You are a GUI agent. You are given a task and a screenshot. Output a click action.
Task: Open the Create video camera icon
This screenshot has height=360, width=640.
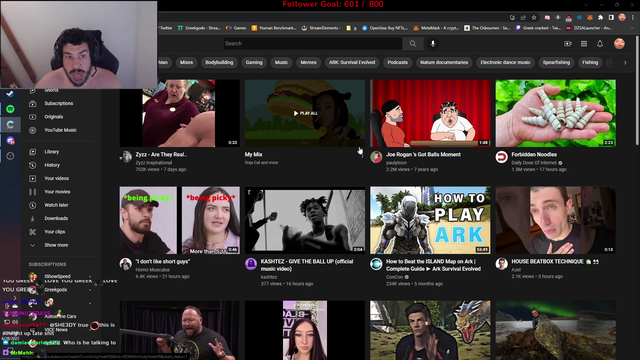coord(568,44)
